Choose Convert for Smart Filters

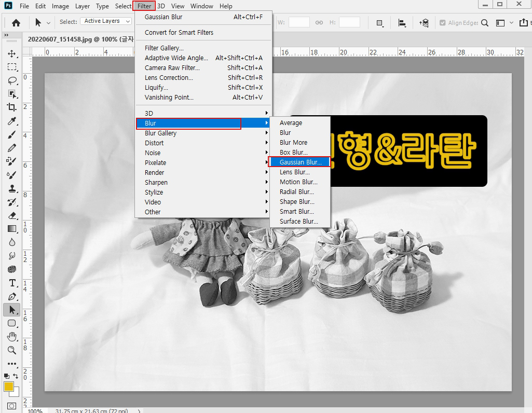[203, 32]
